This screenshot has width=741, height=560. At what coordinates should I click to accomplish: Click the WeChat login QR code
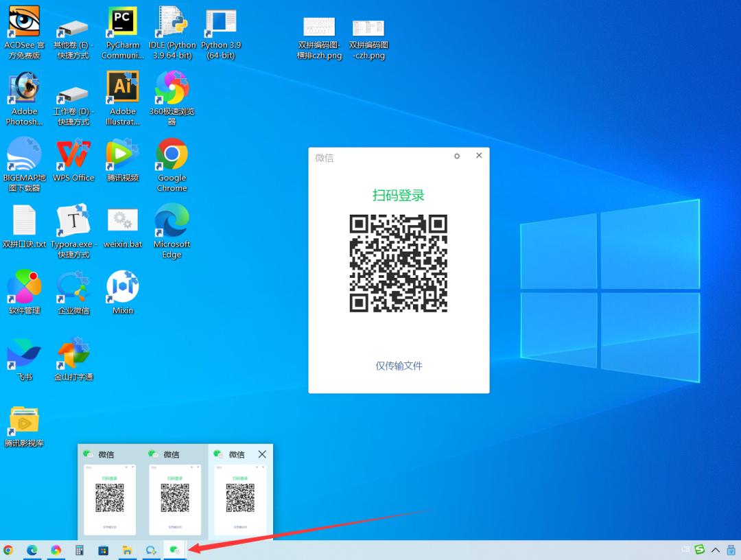[399, 264]
